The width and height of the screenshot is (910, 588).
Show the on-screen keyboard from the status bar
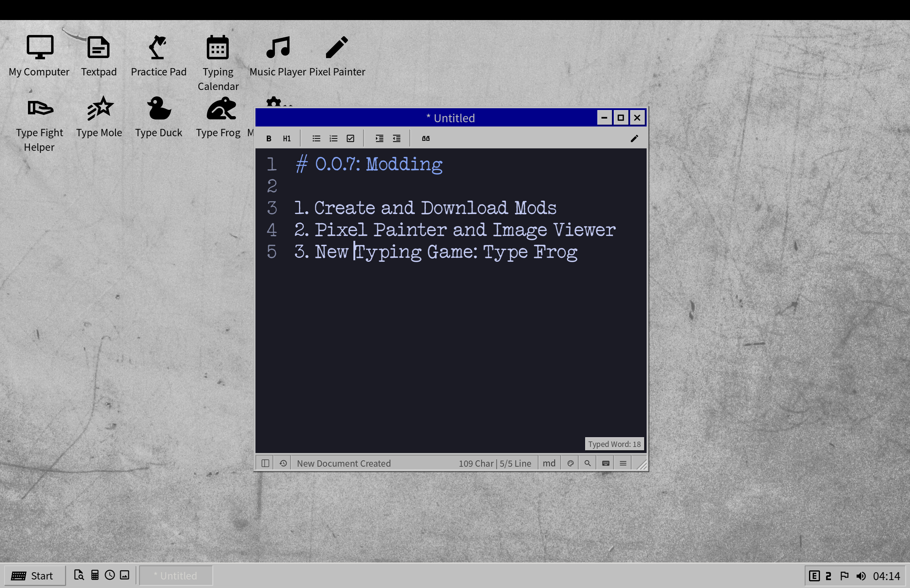(x=605, y=463)
